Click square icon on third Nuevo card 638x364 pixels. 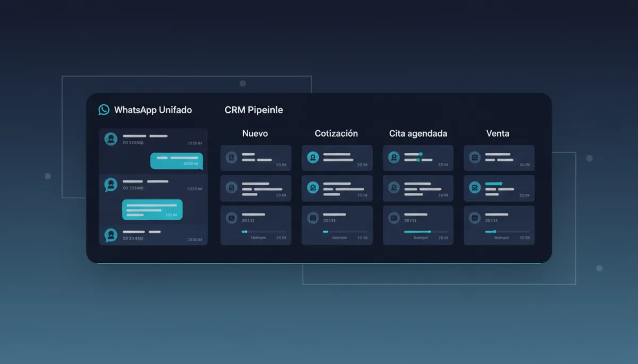tap(231, 217)
